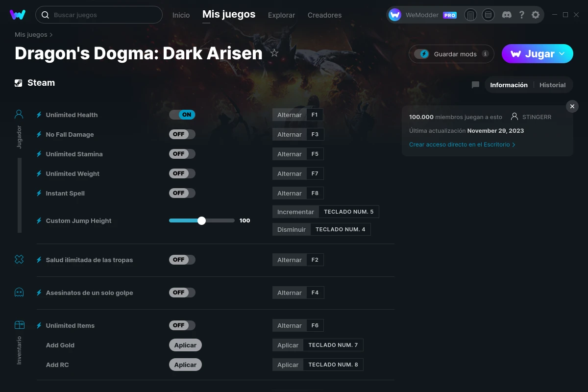
Task: Click the lightning icon beside Instant Spell
Action: coord(39,193)
